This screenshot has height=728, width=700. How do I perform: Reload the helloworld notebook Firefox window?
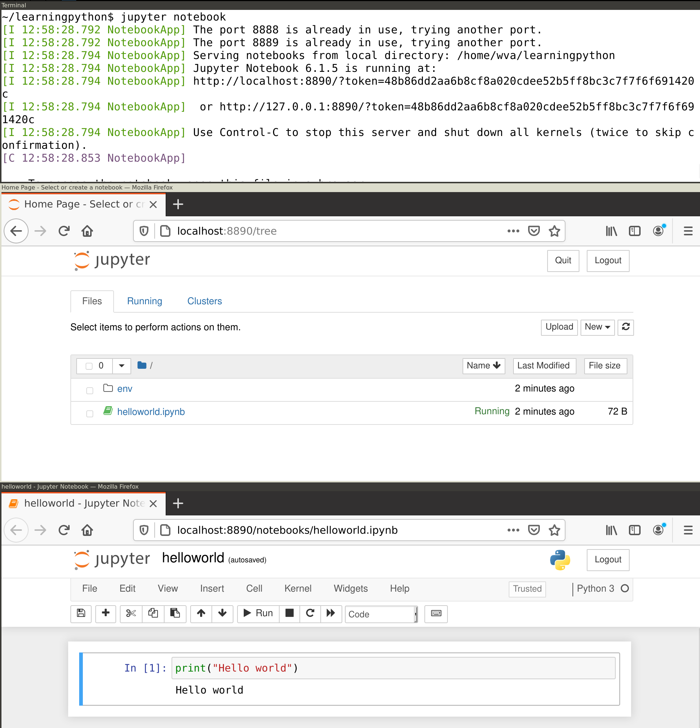coord(64,530)
